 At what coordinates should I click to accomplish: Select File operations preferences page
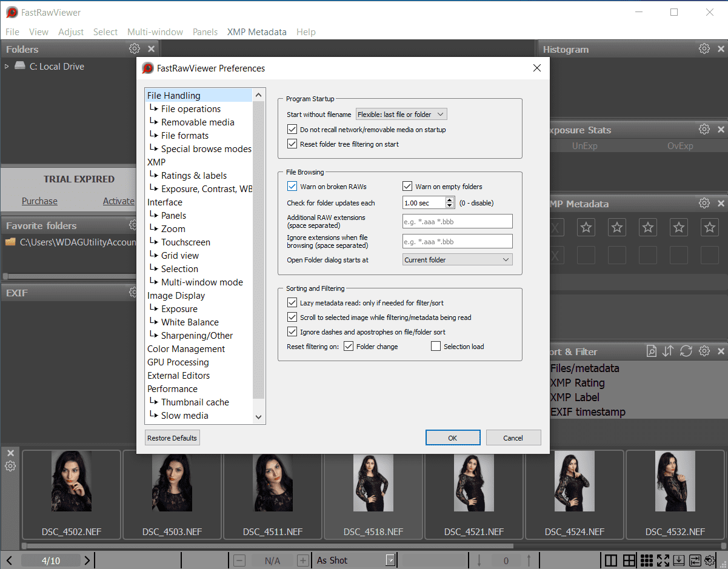[x=191, y=109]
